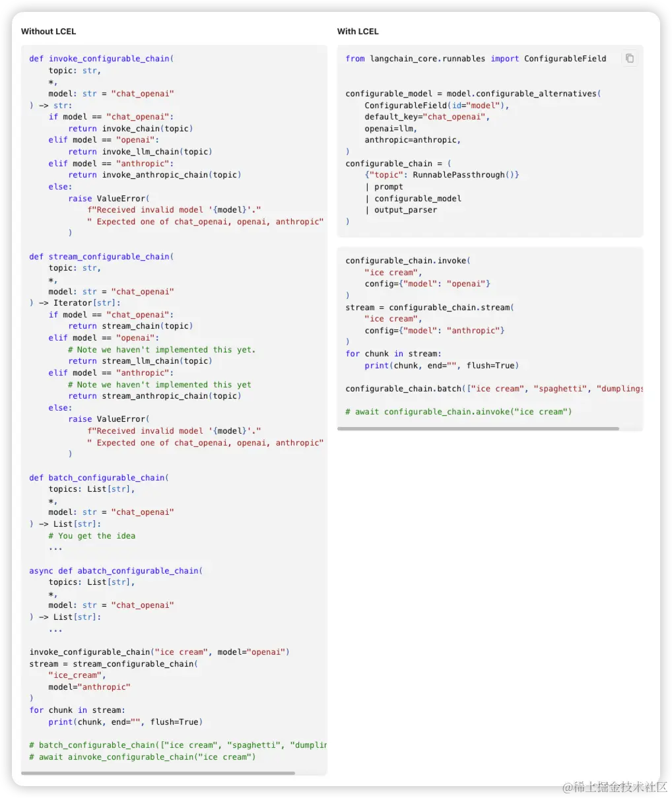
Task: Click ') -> Iterator[str]:' line
Action: (75, 303)
